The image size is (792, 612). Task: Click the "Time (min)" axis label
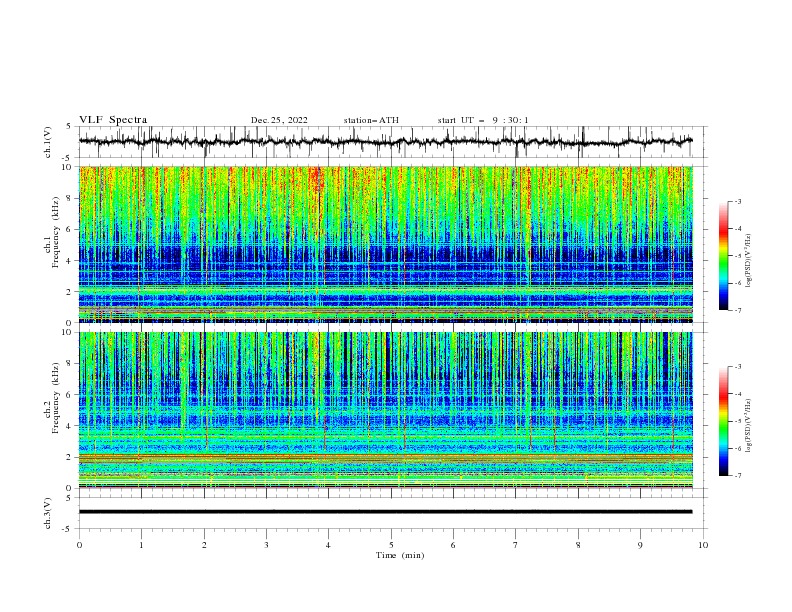[x=400, y=555]
